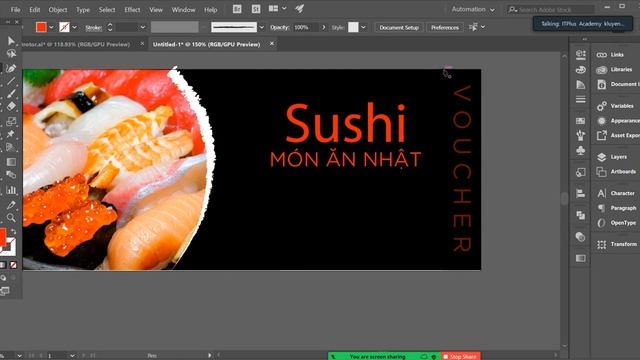Click the Preferences button
Image resolution: width=640 pixels, height=360 pixels.
[445, 27]
